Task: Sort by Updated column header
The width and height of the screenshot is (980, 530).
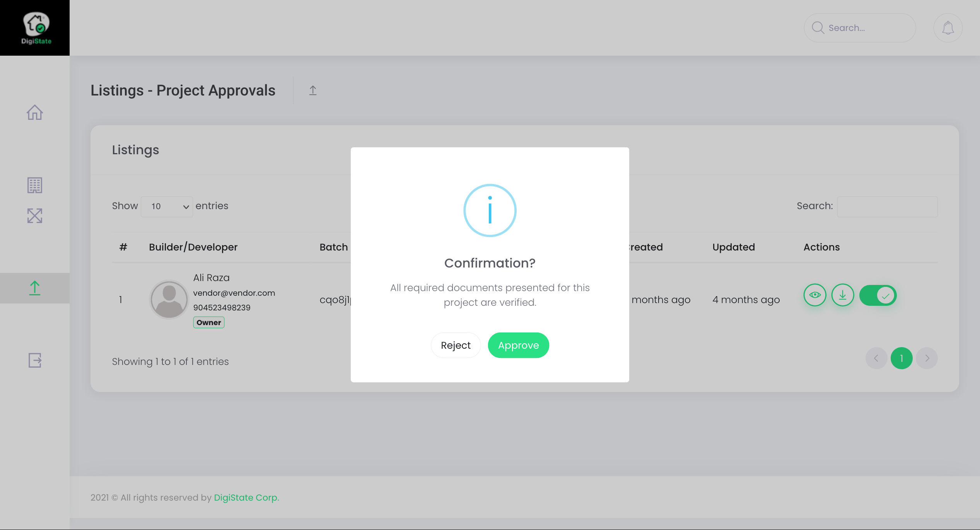Action: coord(733,247)
